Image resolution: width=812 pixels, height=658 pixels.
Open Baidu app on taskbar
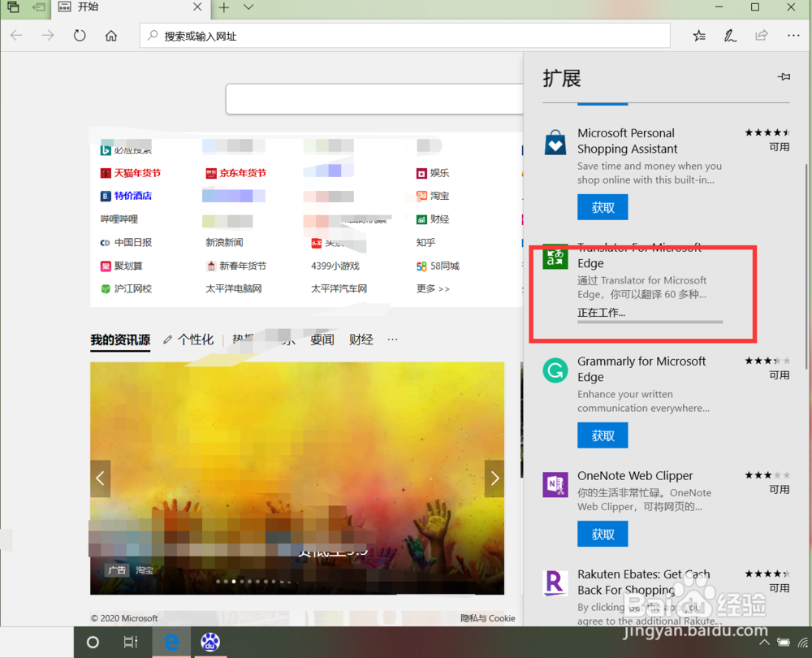210,643
